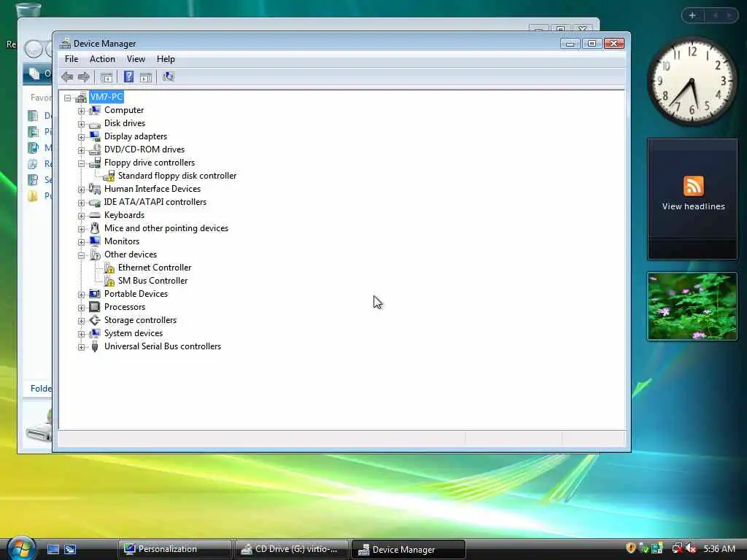Viewport: 747px width, 560px height.
Task: Collapse the Floppy drive controllers node
Action: [x=82, y=163]
